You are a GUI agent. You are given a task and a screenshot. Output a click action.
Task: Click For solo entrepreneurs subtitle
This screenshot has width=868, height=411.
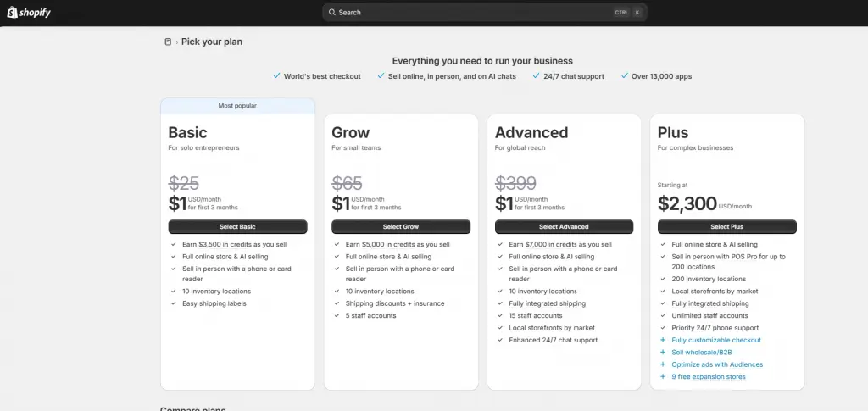click(203, 147)
